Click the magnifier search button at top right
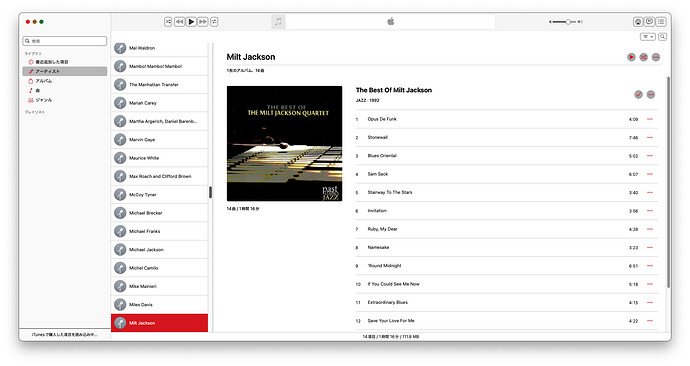 point(662,37)
